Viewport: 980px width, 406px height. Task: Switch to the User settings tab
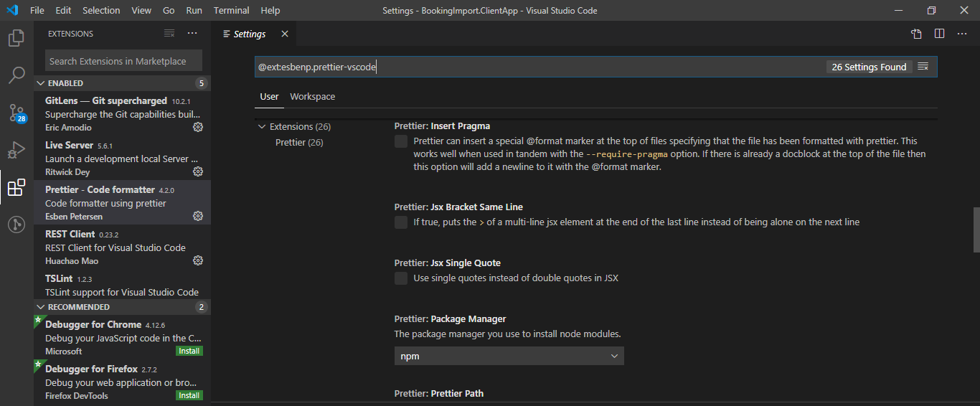269,96
